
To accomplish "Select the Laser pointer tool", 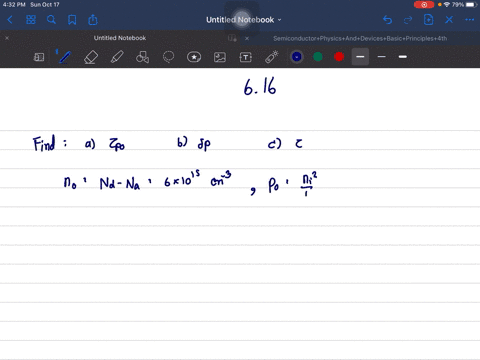I will pyautogui.click(x=272, y=57).
